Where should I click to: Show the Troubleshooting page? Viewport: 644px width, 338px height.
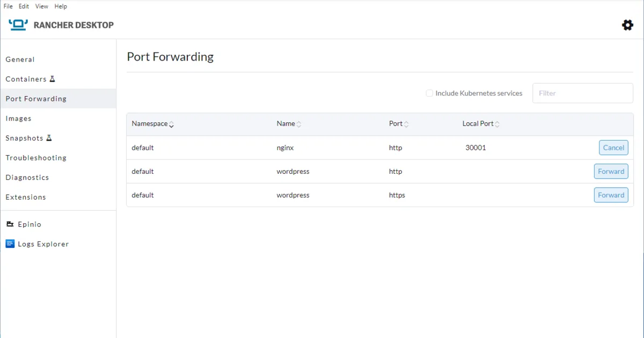click(58, 158)
